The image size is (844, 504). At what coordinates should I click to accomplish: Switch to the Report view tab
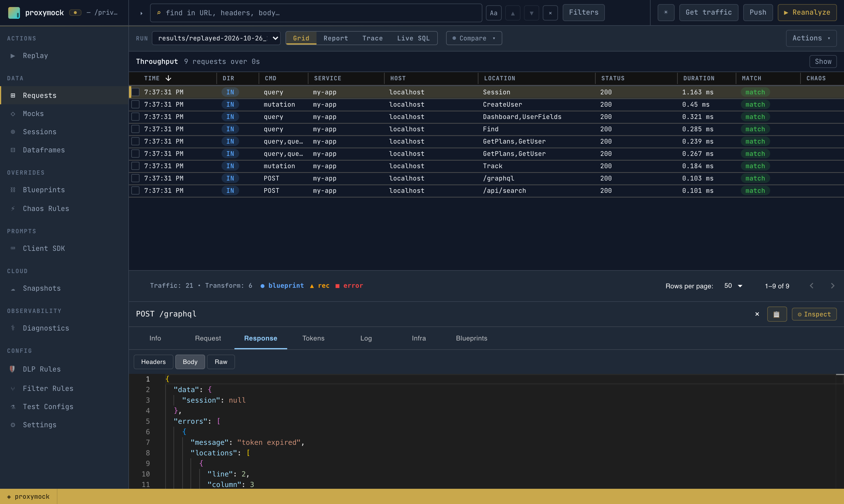[336, 38]
